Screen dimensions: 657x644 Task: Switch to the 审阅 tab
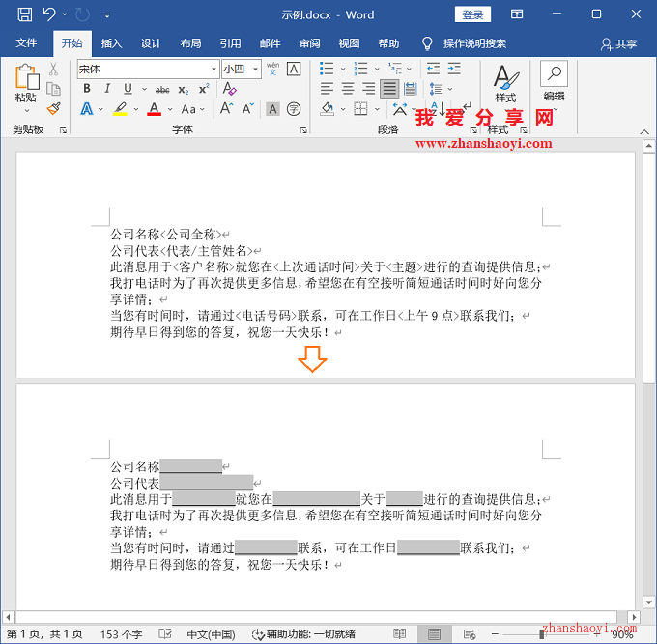click(x=309, y=43)
